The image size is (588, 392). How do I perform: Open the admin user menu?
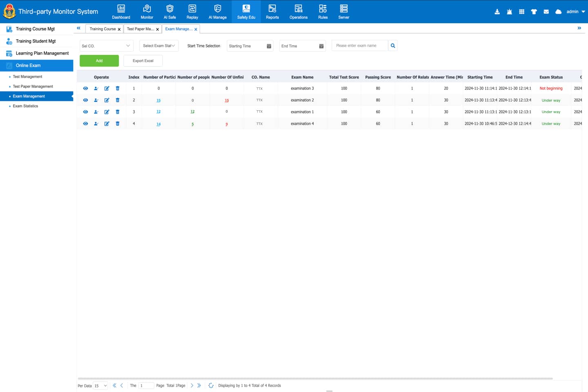coord(575,12)
